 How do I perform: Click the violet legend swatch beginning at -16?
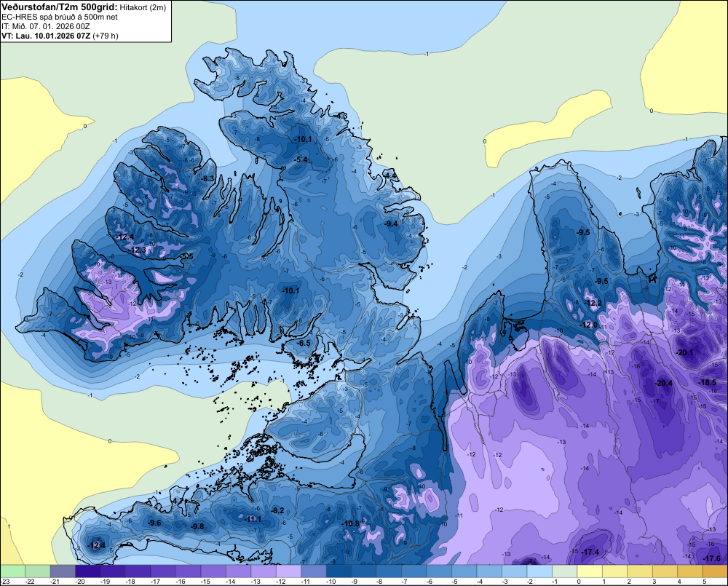[x=188, y=571]
